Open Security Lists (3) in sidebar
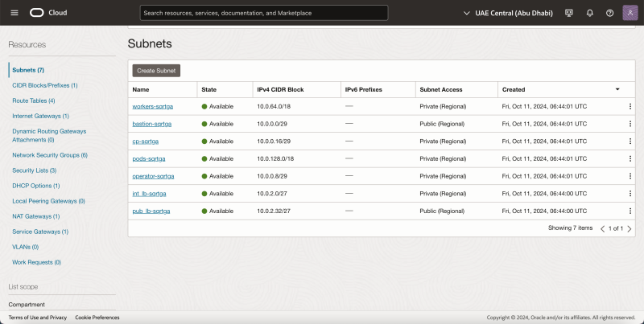This screenshot has width=644, height=324. pyautogui.click(x=34, y=170)
